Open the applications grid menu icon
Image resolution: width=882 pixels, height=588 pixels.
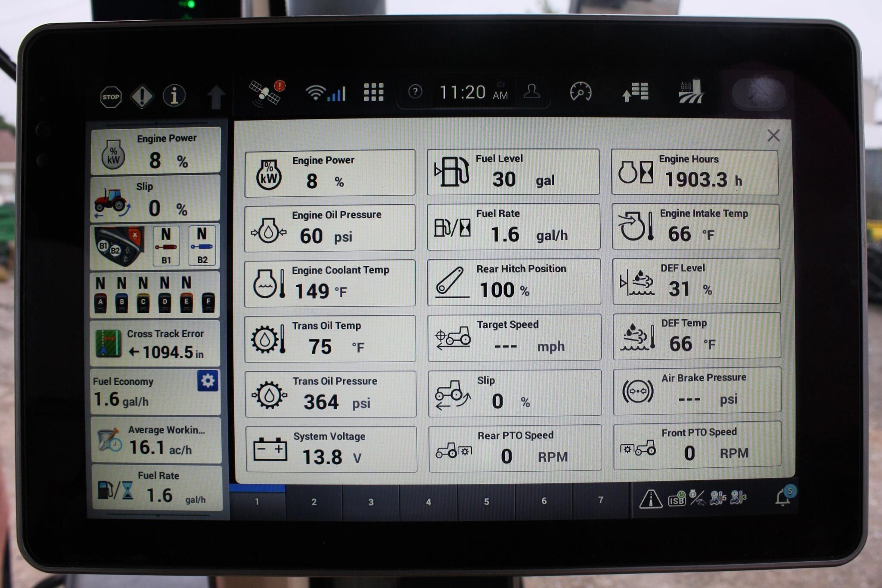point(373,92)
